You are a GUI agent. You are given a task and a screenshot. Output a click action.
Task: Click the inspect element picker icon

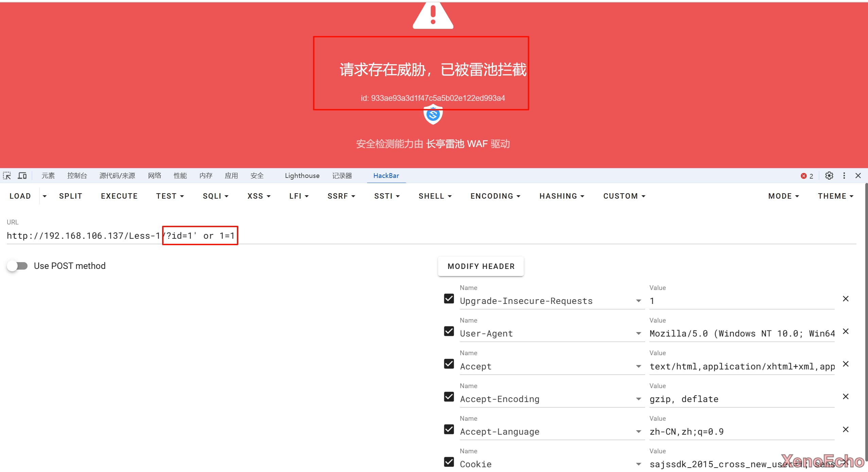click(x=7, y=176)
